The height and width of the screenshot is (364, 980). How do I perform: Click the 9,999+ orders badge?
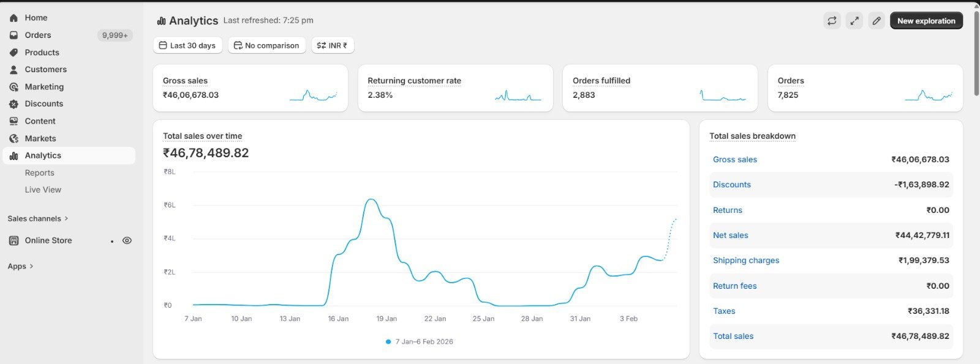[115, 35]
